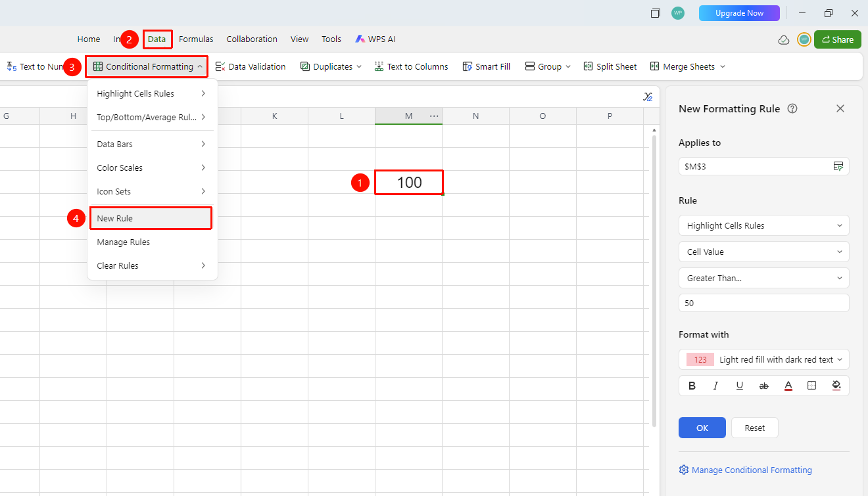The width and height of the screenshot is (868, 496).
Task: Switch to the Formulas tab
Action: click(196, 39)
